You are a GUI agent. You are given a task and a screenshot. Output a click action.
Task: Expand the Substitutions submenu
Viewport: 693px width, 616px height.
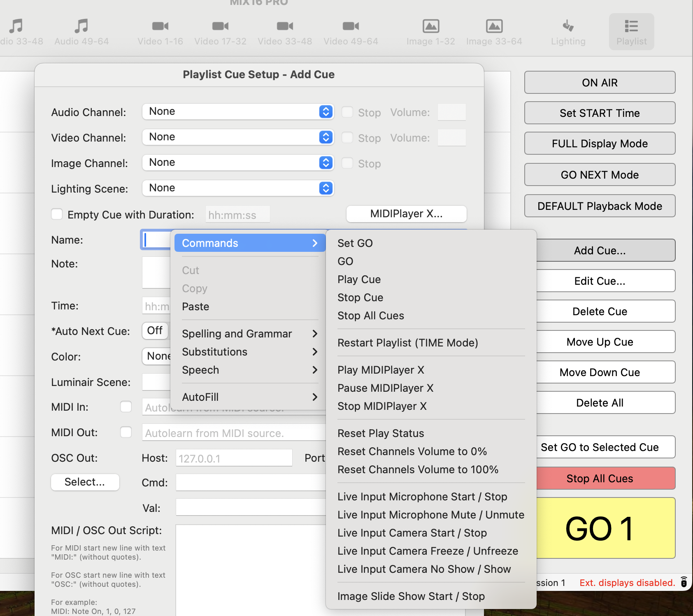tap(250, 352)
